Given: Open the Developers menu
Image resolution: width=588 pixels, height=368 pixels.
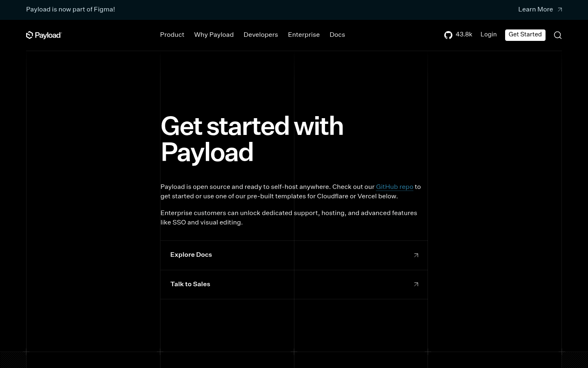Looking at the screenshot, I should [x=261, y=35].
